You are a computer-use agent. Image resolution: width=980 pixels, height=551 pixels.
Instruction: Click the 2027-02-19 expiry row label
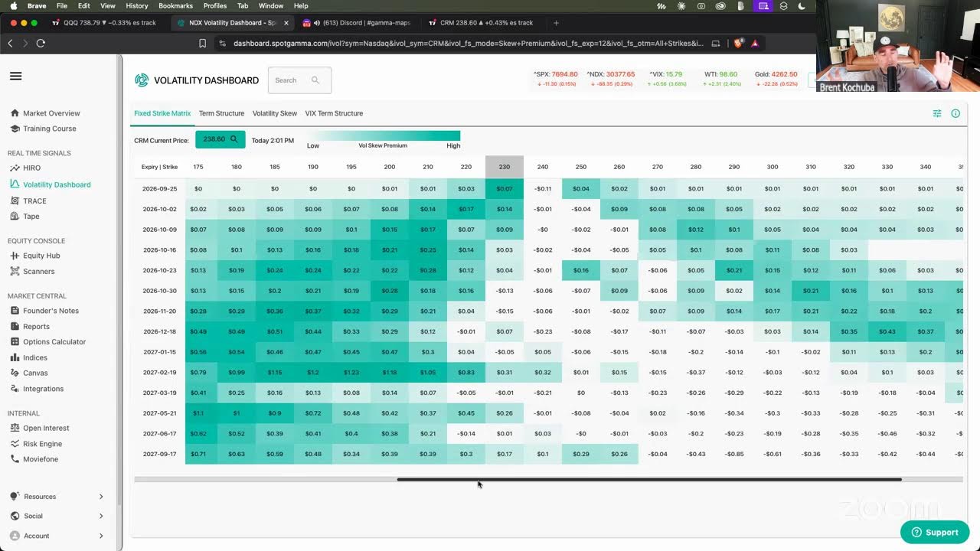pyautogui.click(x=159, y=373)
